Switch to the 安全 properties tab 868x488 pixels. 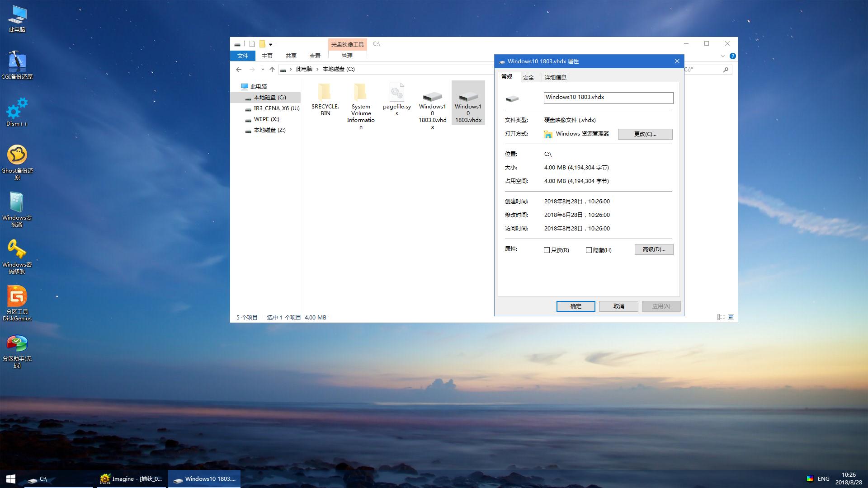[528, 78]
